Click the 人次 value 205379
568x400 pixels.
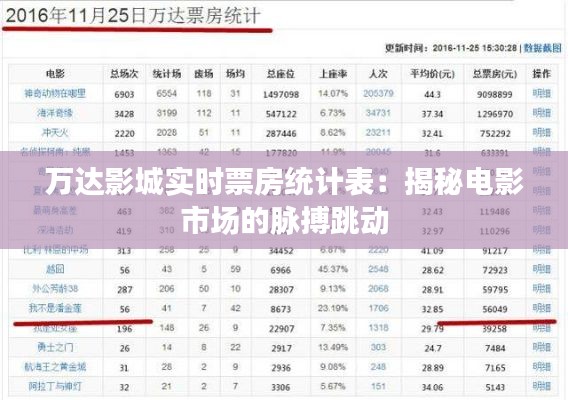[378, 93]
